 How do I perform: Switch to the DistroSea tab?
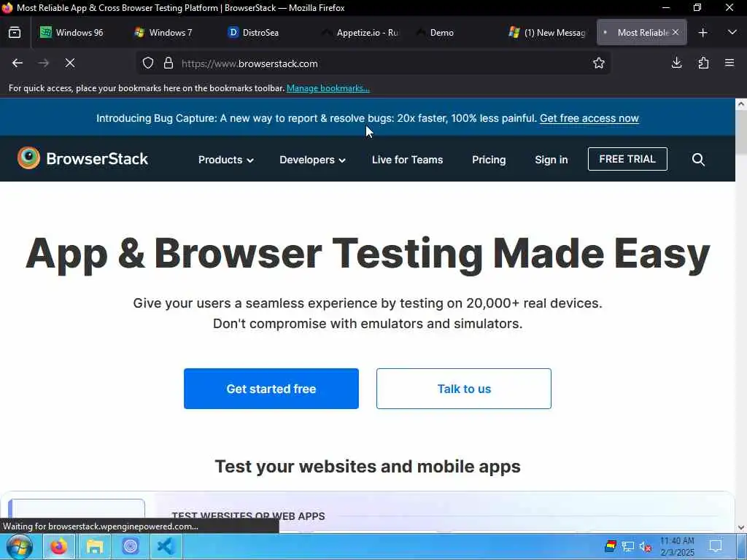coord(260,32)
